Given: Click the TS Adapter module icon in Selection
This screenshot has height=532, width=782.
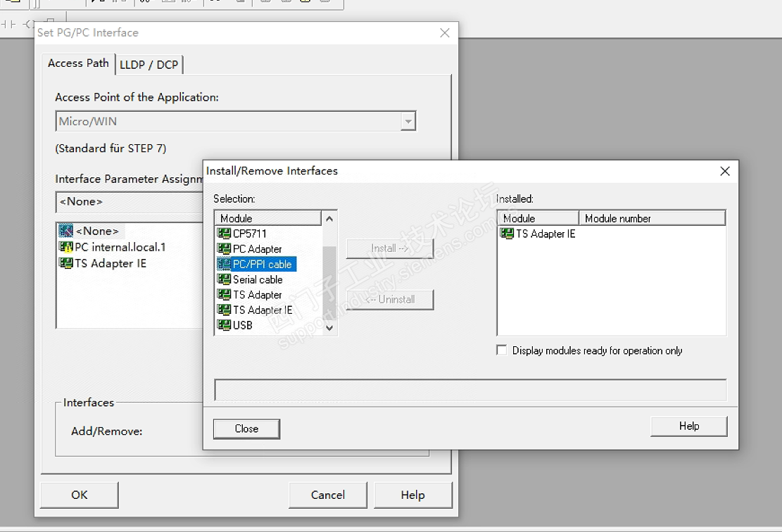Looking at the screenshot, I should coord(224,295).
